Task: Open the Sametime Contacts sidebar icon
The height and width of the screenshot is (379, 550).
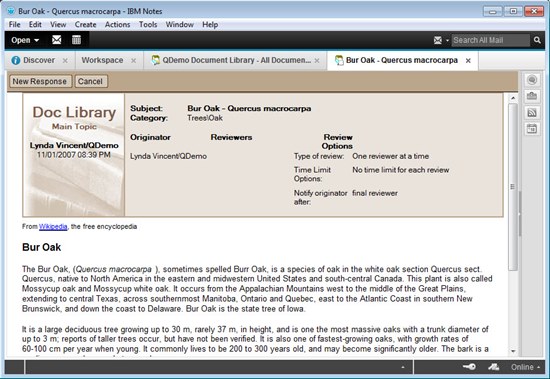Action: (x=532, y=80)
